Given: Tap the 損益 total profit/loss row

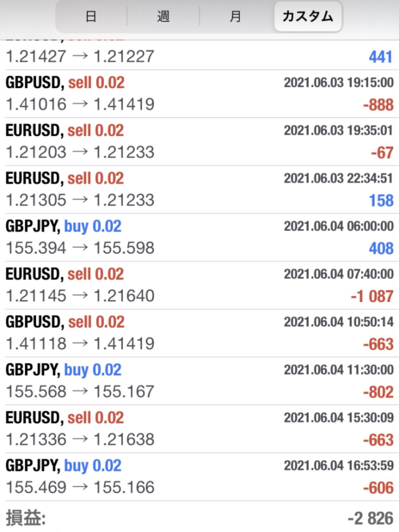Looking at the screenshot, I should (199, 517).
